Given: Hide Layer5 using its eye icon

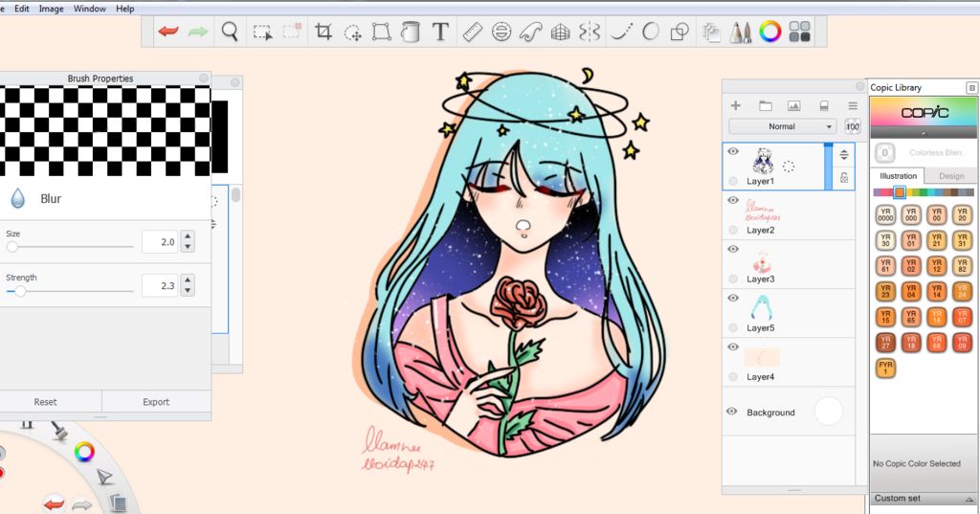Looking at the screenshot, I should (733, 298).
